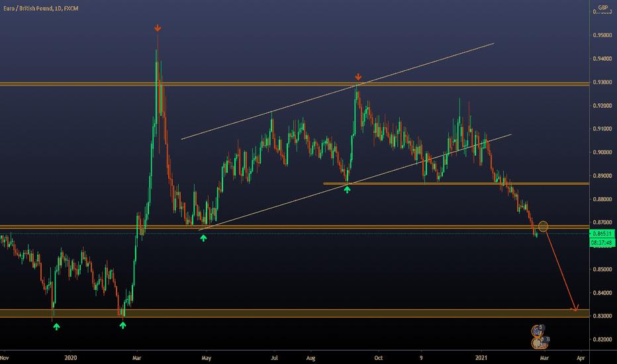Select the orange circle marker near 0.868
This screenshot has width=617, height=364.
(x=543, y=226)
